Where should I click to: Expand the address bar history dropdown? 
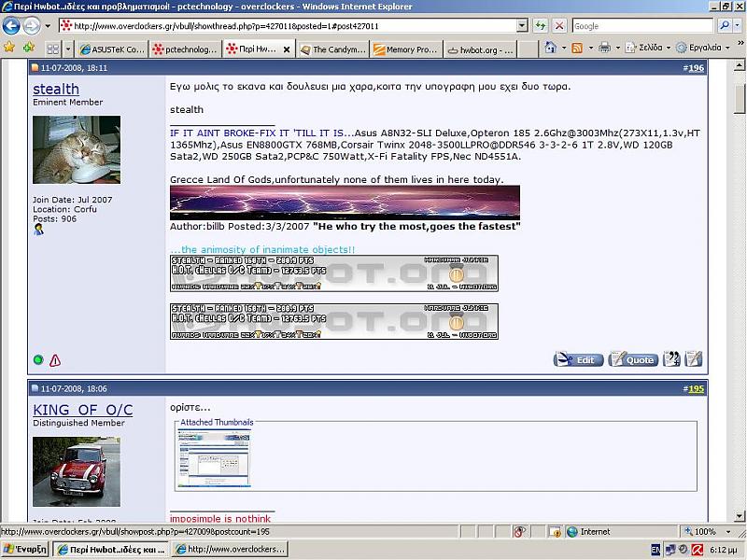[x=522, y=26]
